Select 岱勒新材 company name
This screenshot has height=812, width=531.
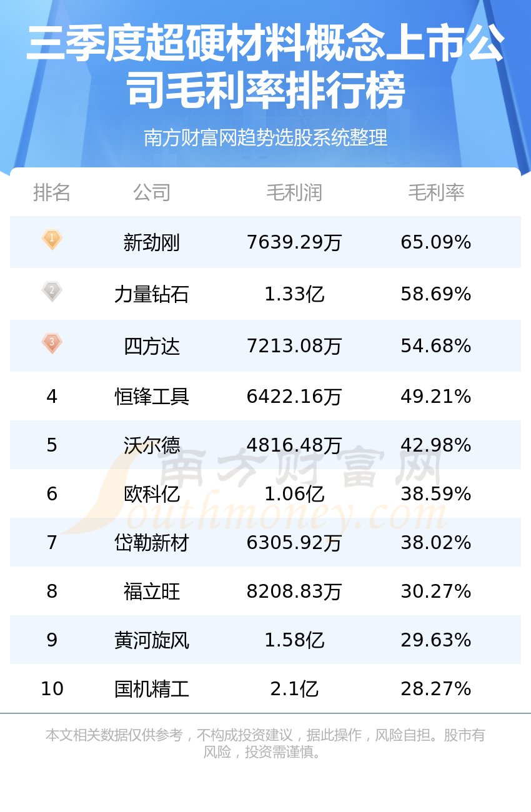[x=152, y=543]
